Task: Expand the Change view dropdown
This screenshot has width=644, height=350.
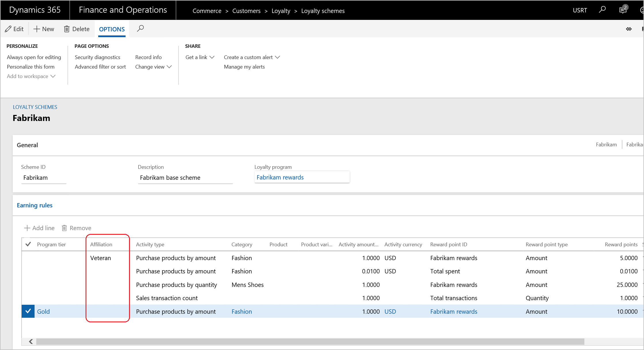Action: 153,67
